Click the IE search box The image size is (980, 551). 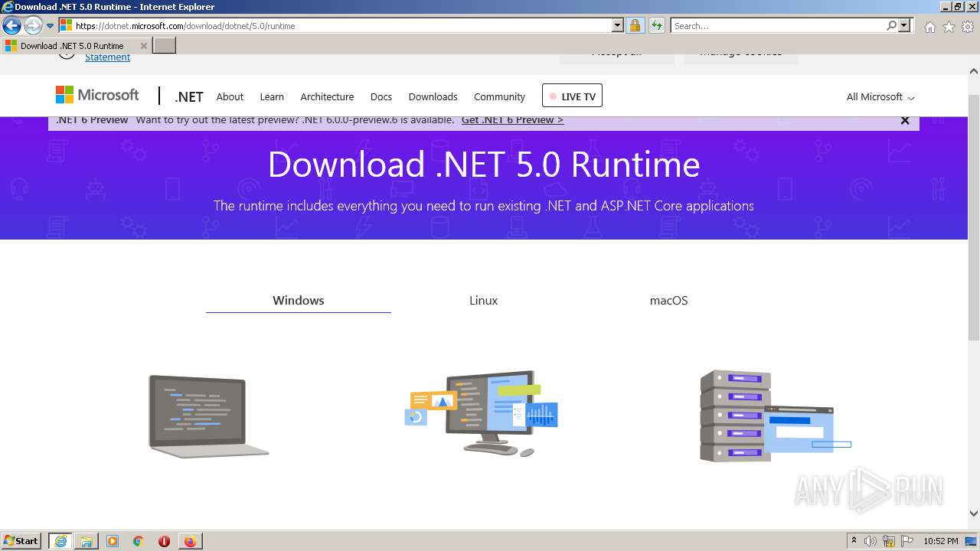click(778, 26)
